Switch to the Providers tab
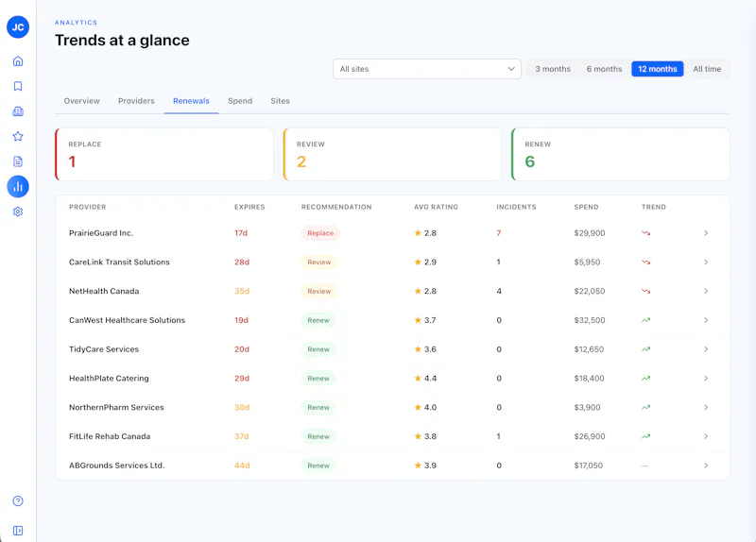756x542 pixels. click(136, 101)
